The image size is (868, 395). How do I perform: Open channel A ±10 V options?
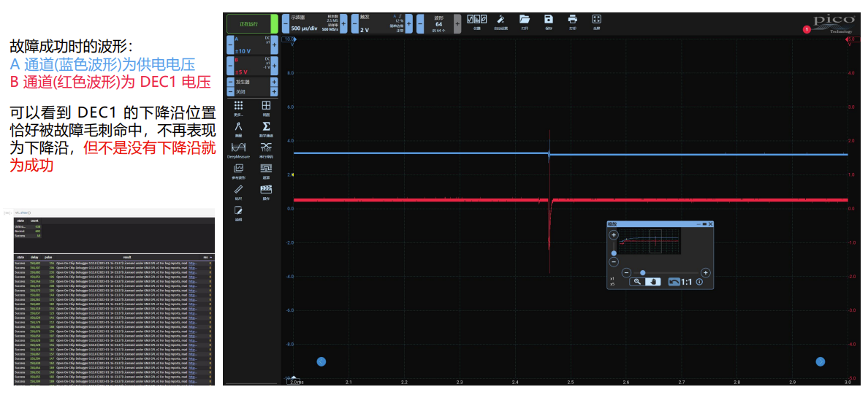pos(252,45)
